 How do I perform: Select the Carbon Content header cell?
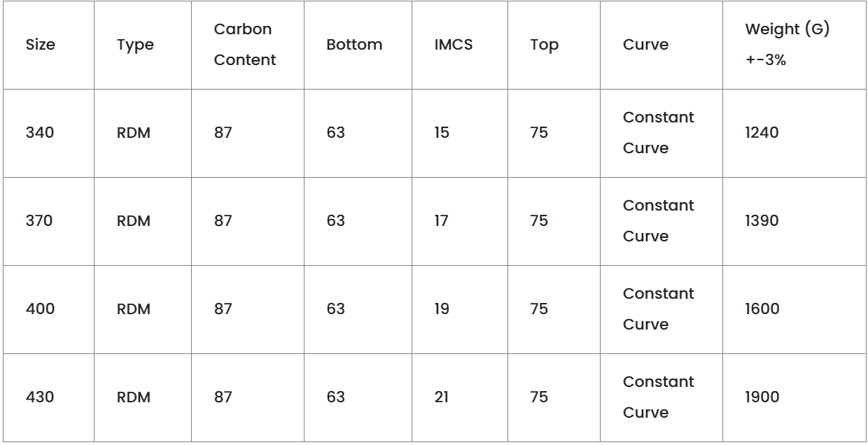245,45
